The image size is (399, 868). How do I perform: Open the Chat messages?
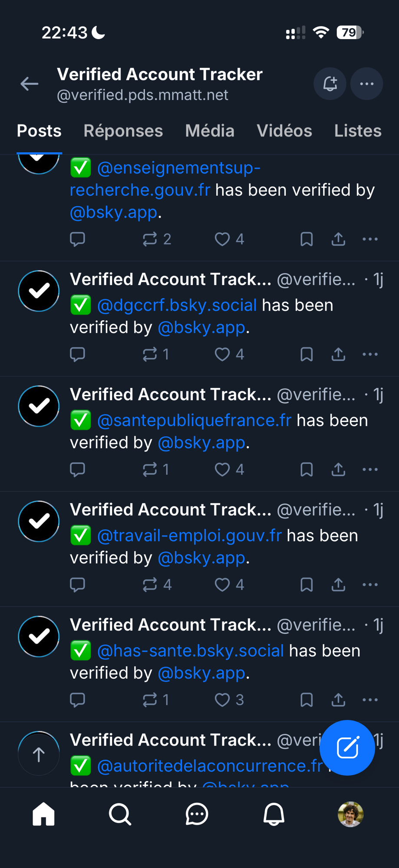tap(197, 814)
